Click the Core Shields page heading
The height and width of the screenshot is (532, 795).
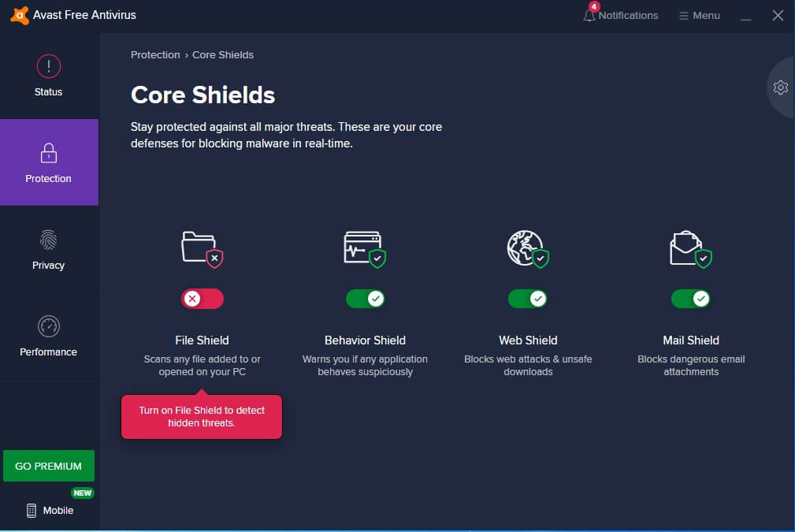click(202, 95)
